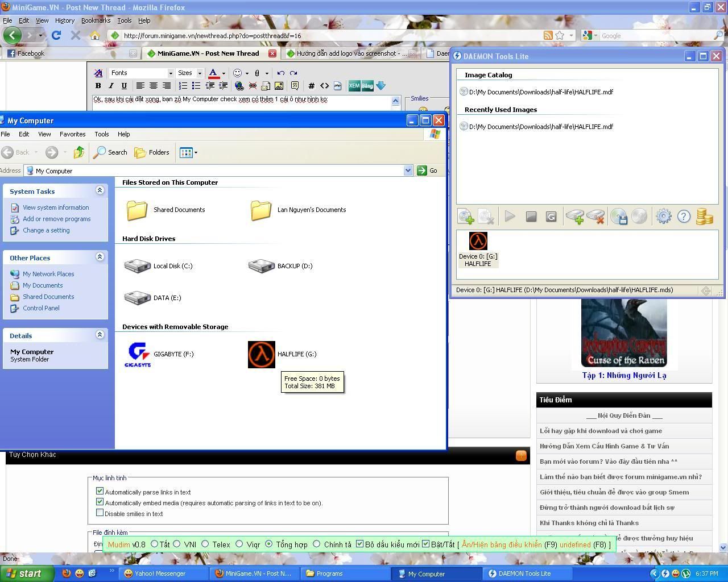The image size is (728, 582).
Task: Select GIGABYTE (F:) drive icon
Action: [x=139, y=355]
